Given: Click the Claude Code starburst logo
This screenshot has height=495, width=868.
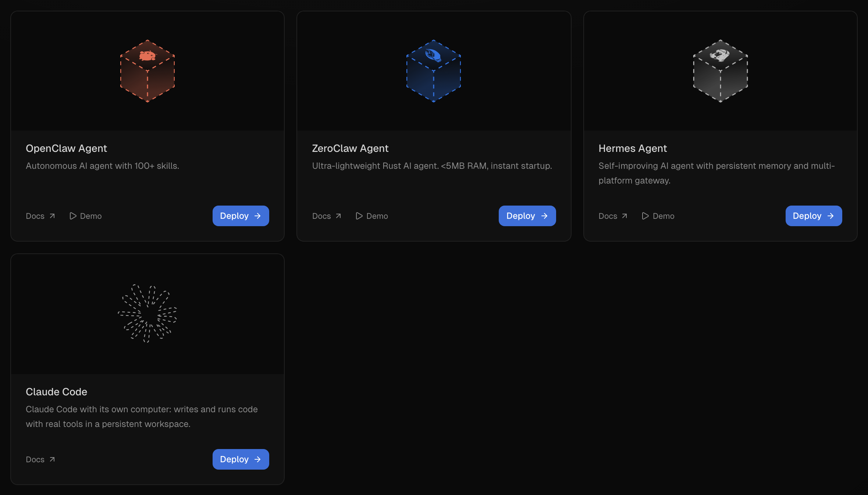Looking at the screenshot, I should 147,314.
